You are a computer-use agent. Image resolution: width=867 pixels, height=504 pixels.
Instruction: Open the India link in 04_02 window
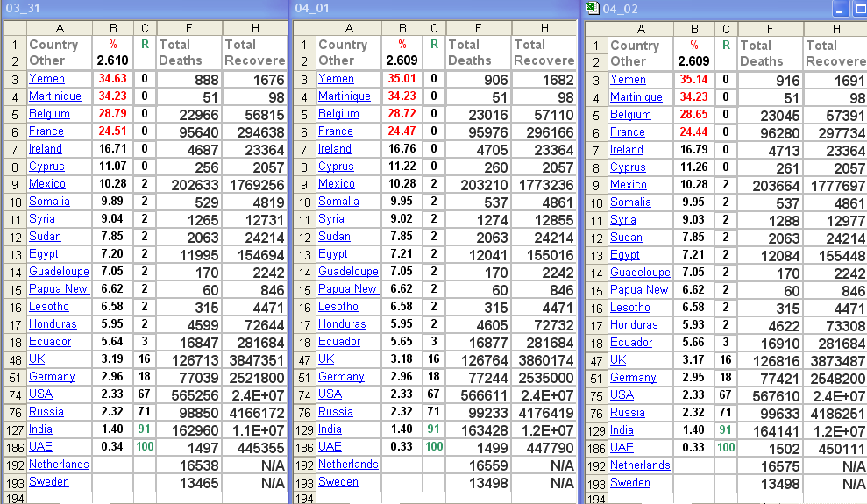coord(622,429)
